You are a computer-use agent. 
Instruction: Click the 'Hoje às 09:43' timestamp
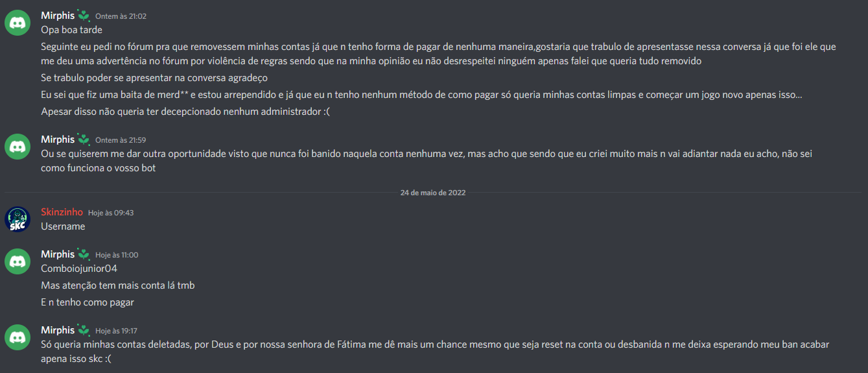(111, 213)
